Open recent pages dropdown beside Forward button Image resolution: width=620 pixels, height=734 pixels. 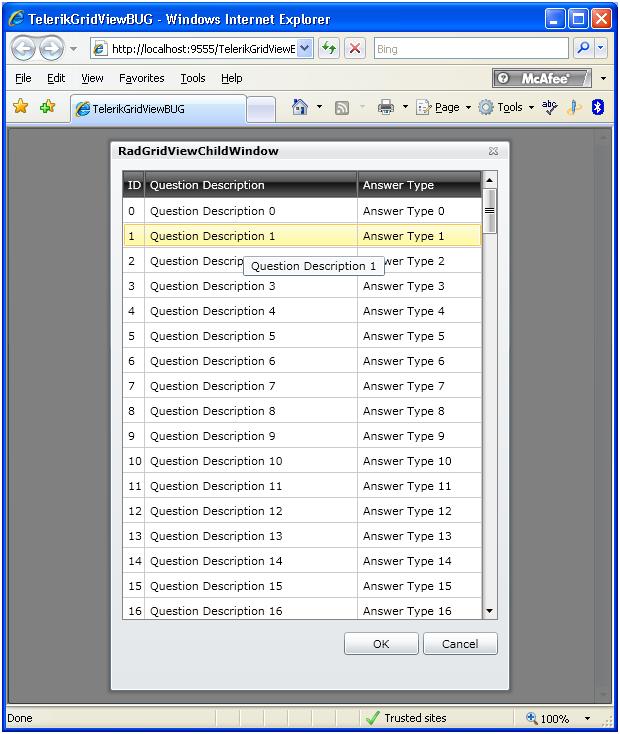tap(74, 48)
